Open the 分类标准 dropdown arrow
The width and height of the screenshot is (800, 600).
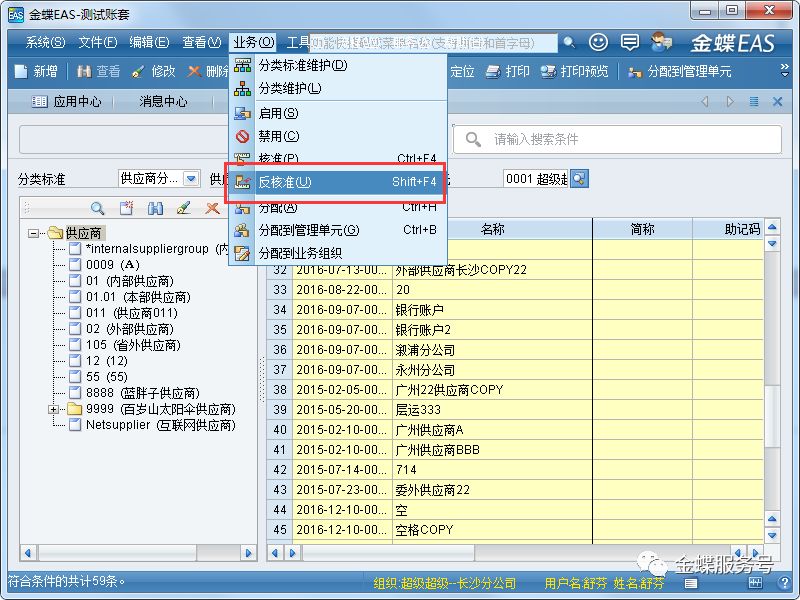(191, 179)
